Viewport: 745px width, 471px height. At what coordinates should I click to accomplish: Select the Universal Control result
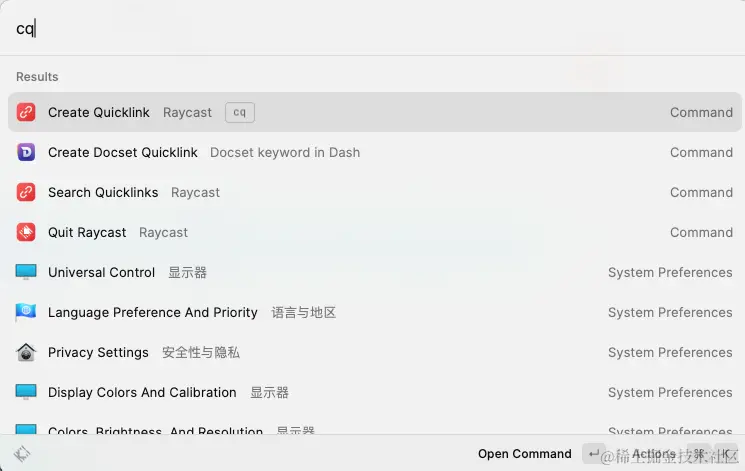374,272
